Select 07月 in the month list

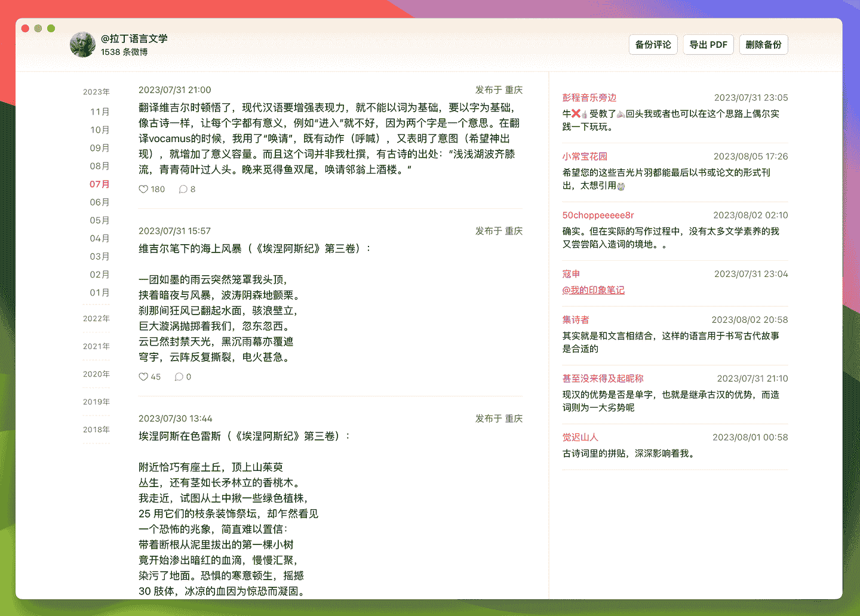click(x=100, y=184)
